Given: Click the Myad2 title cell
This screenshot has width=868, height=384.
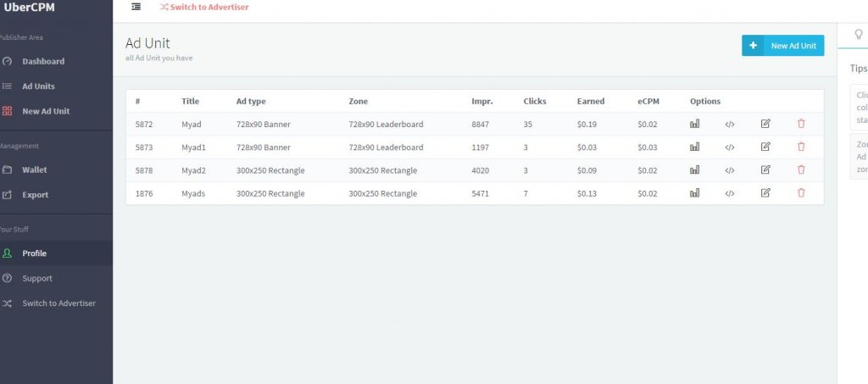Looking at the screenshot, I should [x=194, y=170].
